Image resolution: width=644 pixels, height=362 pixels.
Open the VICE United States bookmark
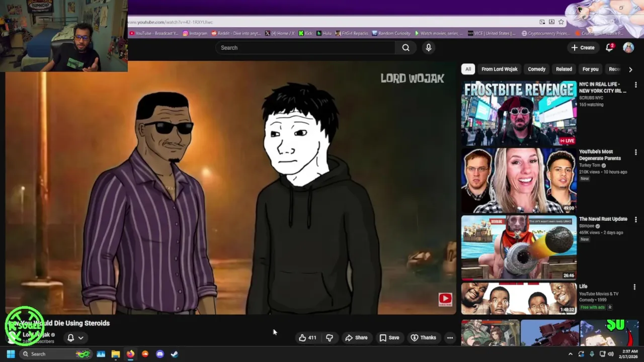(x=492, y=33)
